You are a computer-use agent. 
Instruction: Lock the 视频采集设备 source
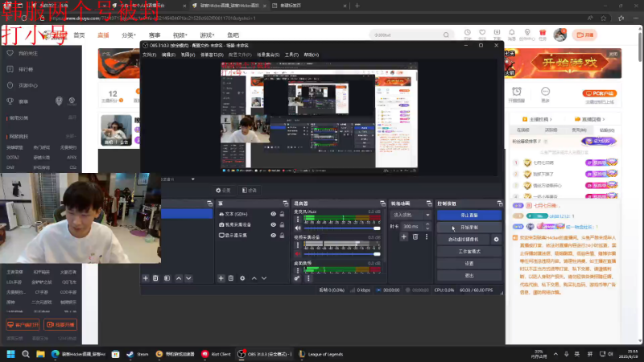[283, 224]
